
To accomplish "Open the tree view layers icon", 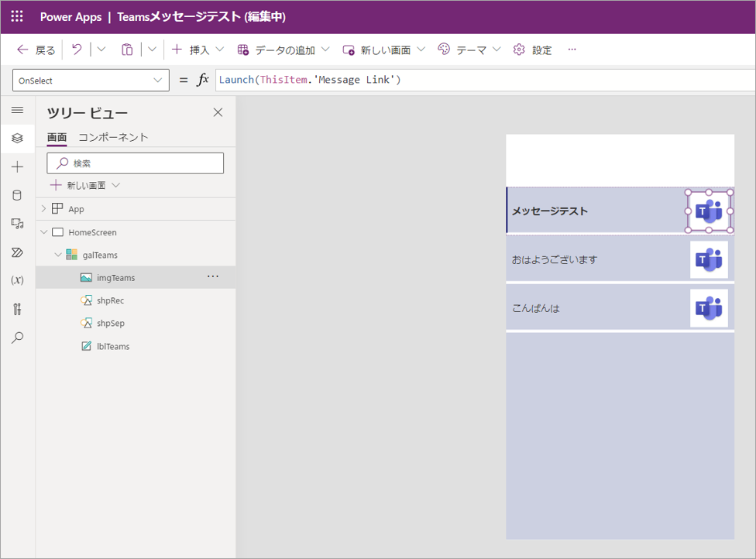I will tap(17, 139).
